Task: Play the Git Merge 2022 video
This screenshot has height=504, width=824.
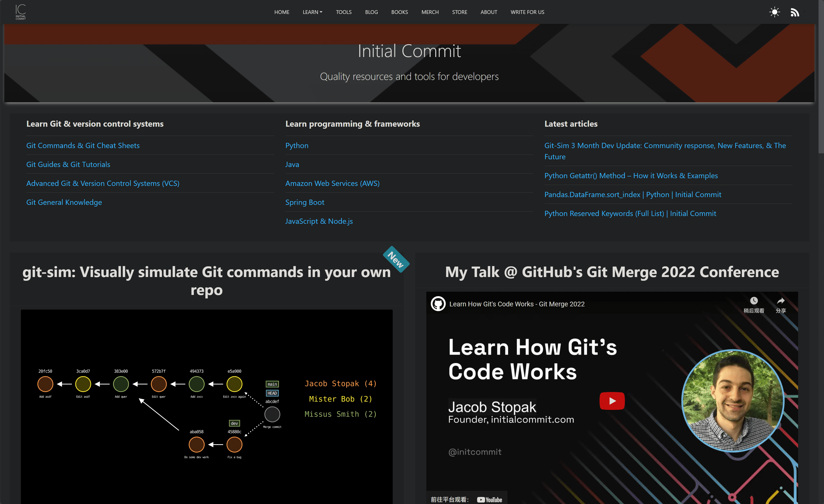Action: click(x=612, y=401)
